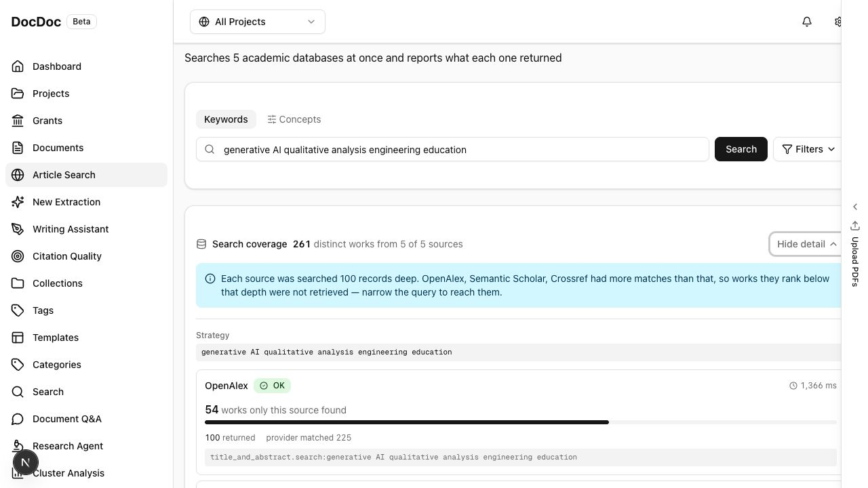Click the database icon beside Search coverage
The image size is (868, 488).
coord(201,244)
